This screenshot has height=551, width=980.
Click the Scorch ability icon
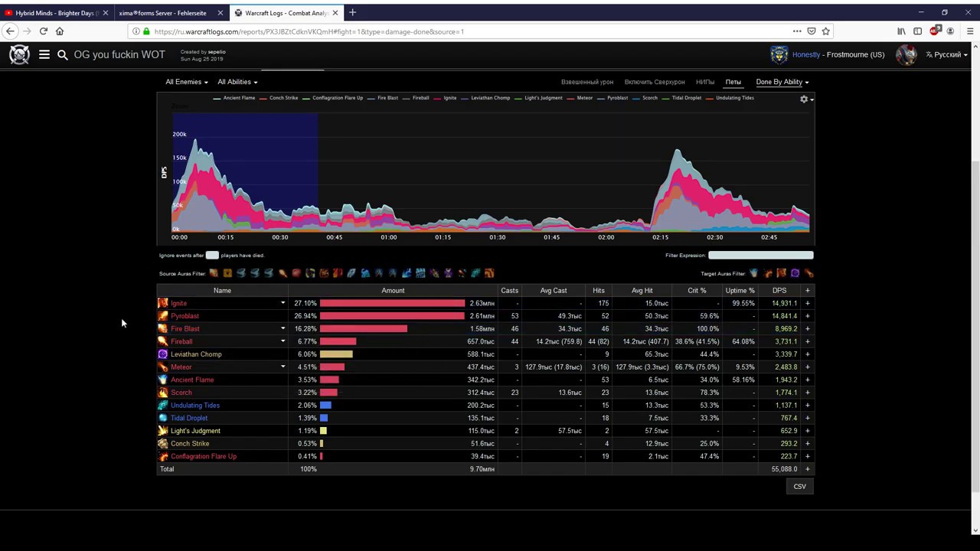pyautogui.click(x=162, y=393)
